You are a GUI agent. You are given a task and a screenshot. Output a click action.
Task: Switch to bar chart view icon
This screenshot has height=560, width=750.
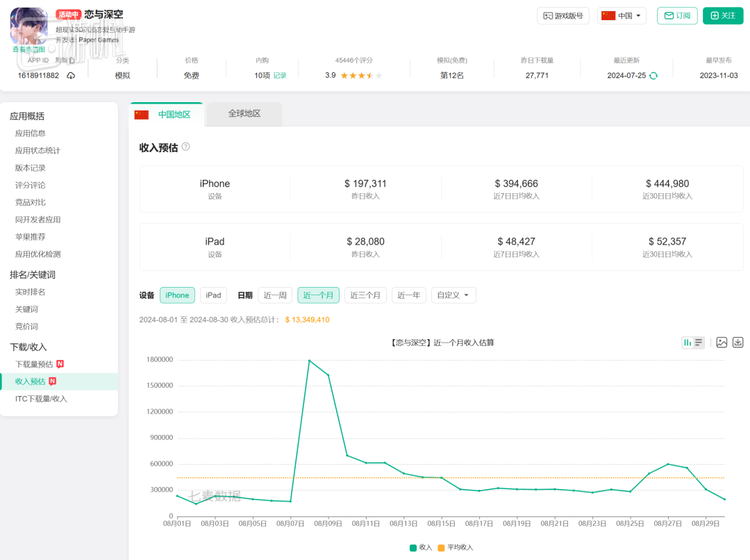687,342
